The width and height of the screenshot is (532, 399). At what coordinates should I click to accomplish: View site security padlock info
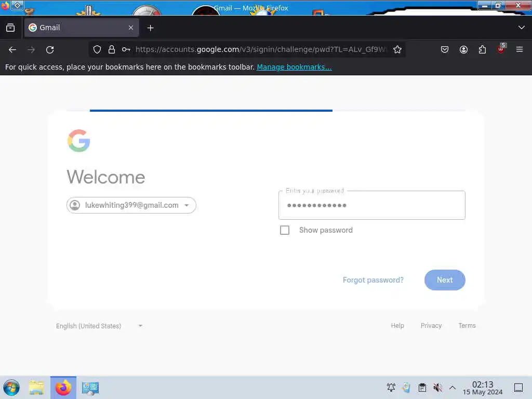(112, 49)
